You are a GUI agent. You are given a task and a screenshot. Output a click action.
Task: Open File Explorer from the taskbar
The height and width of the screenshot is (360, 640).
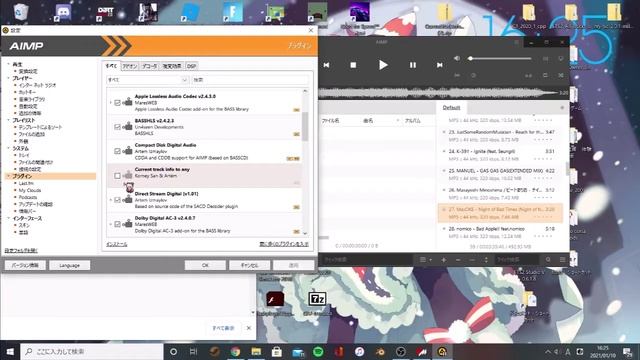256,351
